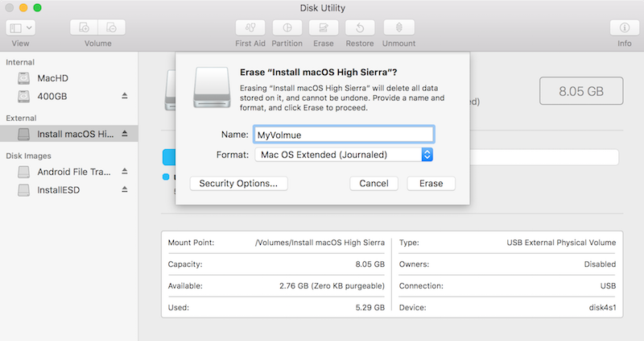The image size is (644, 341).
Task: Click the Disk Images section header
Action: [28, 156]
